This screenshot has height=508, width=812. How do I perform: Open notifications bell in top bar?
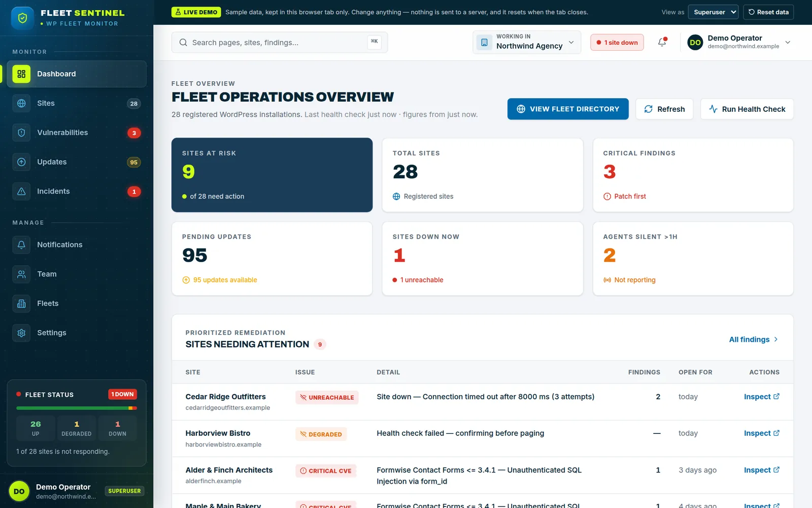tap(662, 42)
